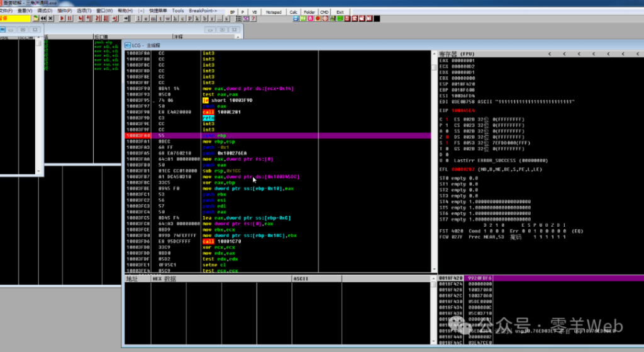Open References window with the 'r' button
Viewport: 644px width, 352px height.
pos(213,18)
